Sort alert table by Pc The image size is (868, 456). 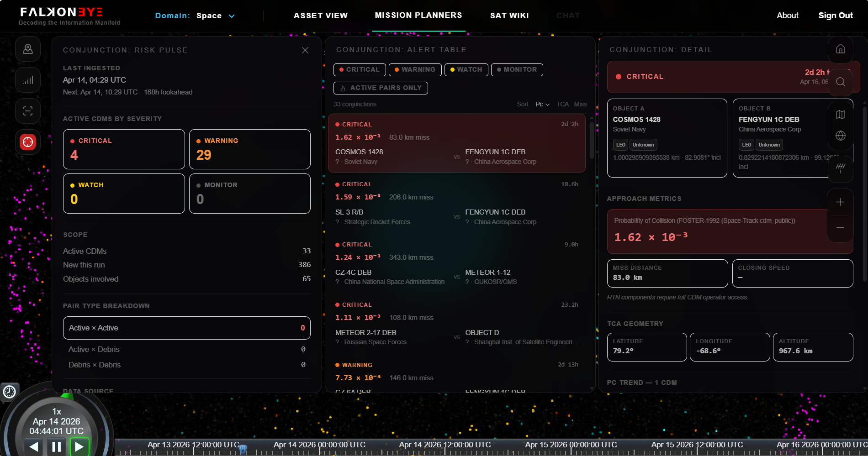(542, 104)
